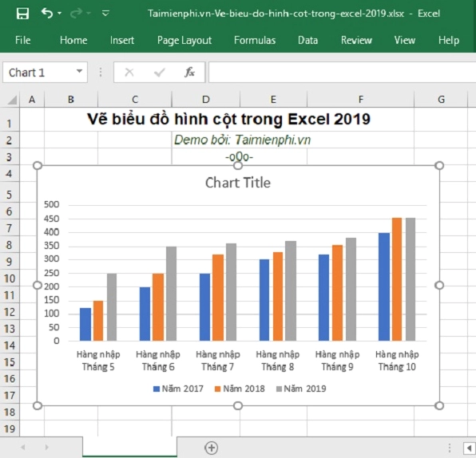Screen dimensions: 476x458
Task: Click the 'Hàng nhập Tháng 10' axis label
Action: coord(397,361)
